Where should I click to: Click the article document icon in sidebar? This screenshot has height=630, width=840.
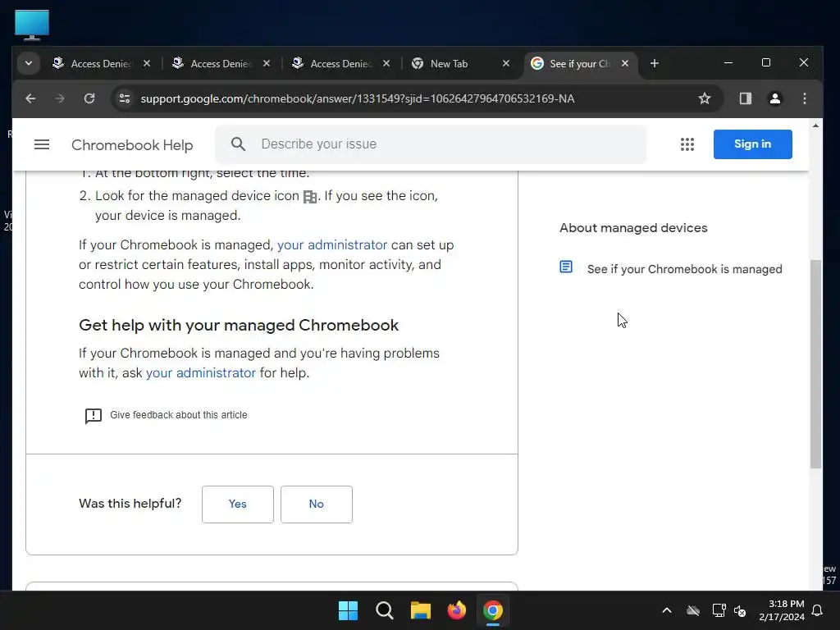(566, 267)
